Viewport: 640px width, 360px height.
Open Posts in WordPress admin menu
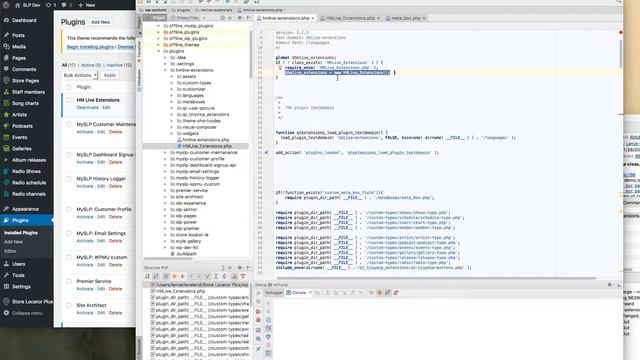(x=18, y=36)
